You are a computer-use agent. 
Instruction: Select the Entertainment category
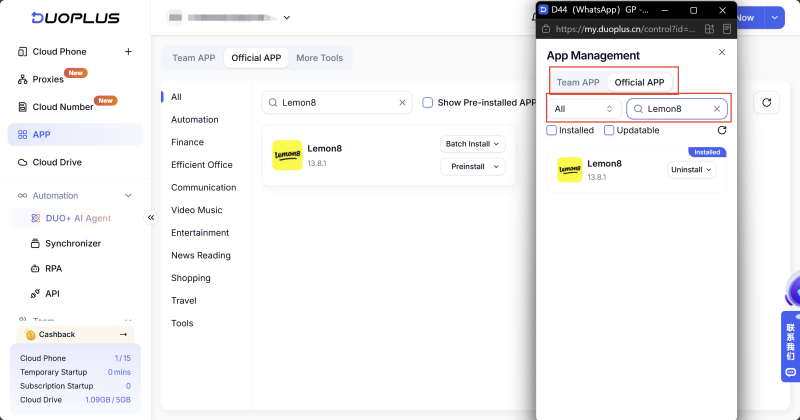tap(200, 233)
